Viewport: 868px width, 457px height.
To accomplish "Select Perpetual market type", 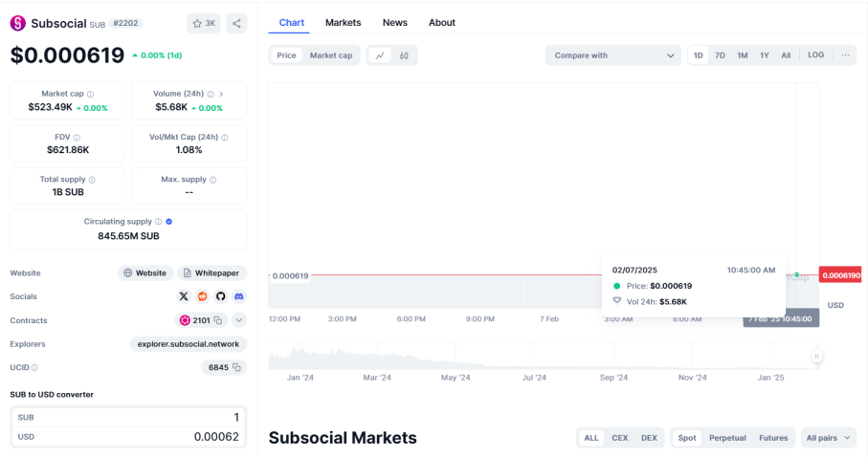I will coord(727,438).
